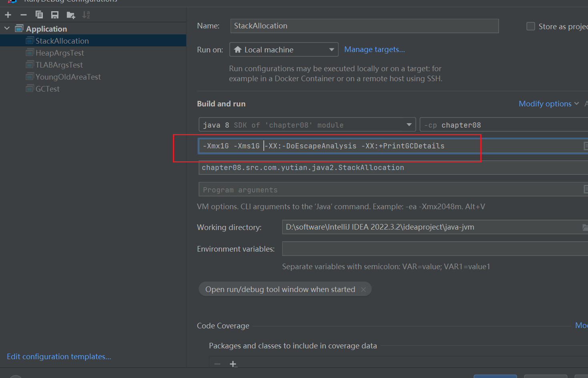Click the Remove Configuration minus icon
588x378 pixels.
tap(24, 15)
